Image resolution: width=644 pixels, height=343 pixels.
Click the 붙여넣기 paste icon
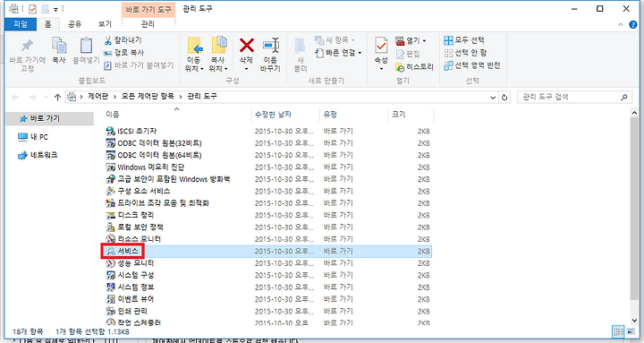tap(86, 46)
